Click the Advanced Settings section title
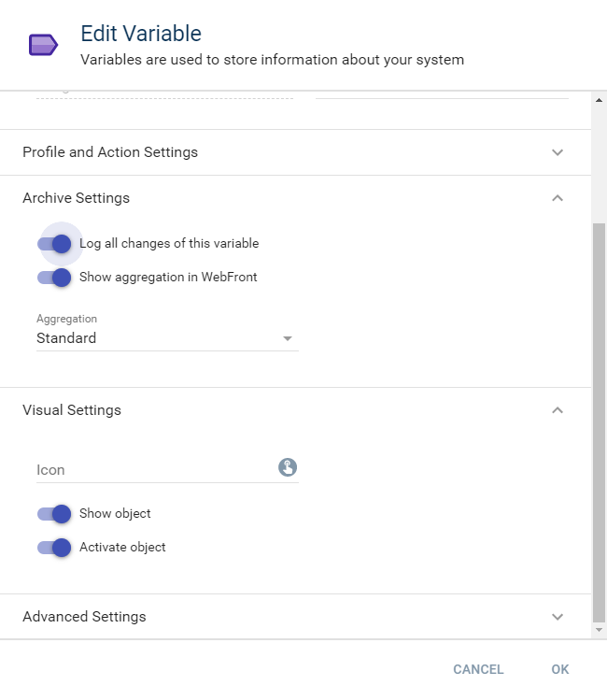Image resolution: width=607 pixels, height=700 pixels. (x=84, y=617)
